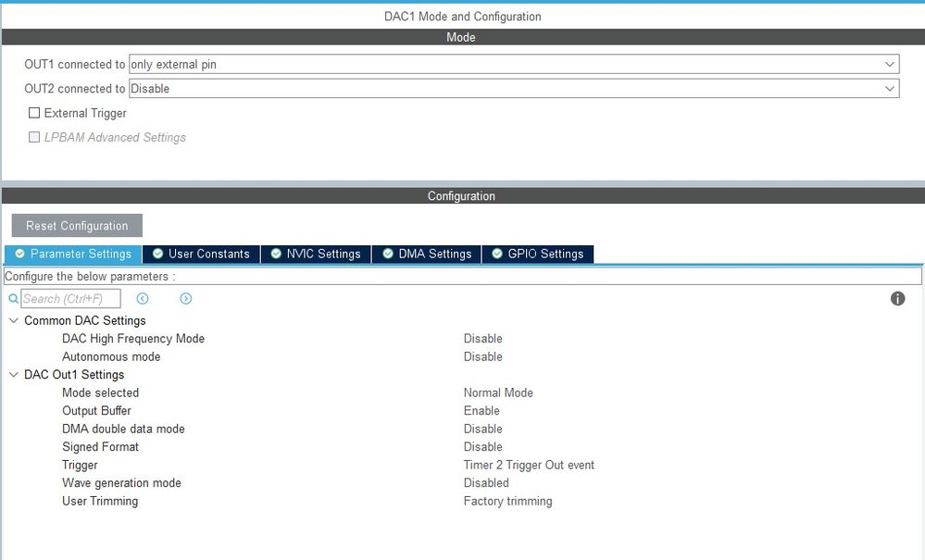
Task: Enable the External Trigger checkbox
Action: click(x=34, y=112)
